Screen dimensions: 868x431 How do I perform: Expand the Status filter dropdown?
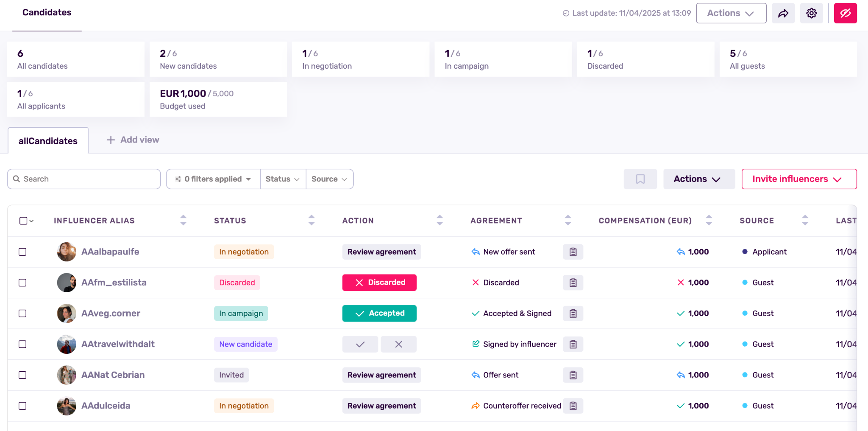point(283,179)
